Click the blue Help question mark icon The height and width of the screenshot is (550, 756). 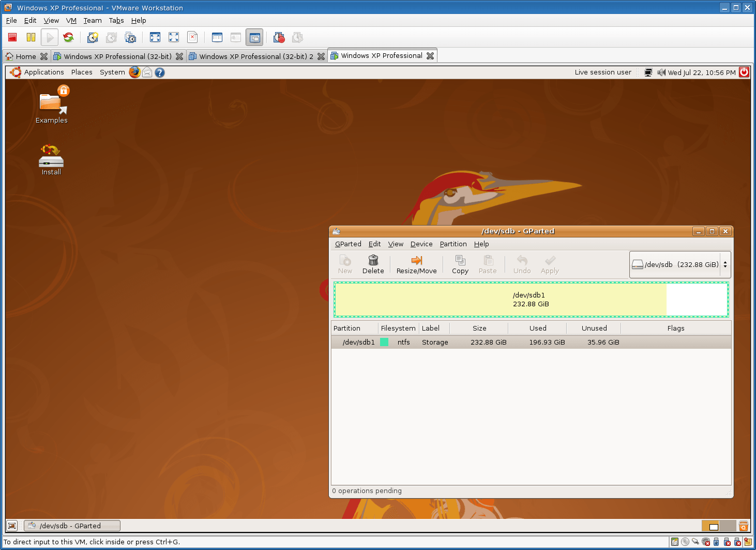pos(160,72)
